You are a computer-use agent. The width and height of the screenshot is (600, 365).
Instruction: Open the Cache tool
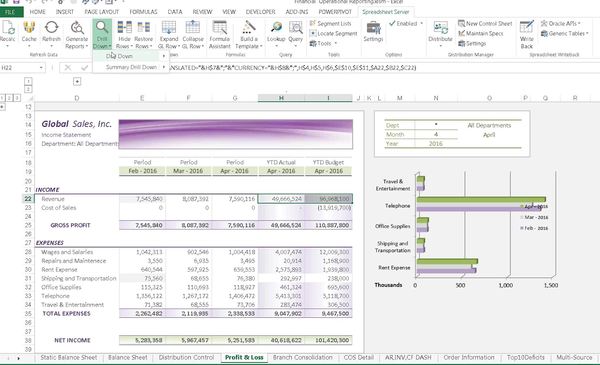(29, 34)
